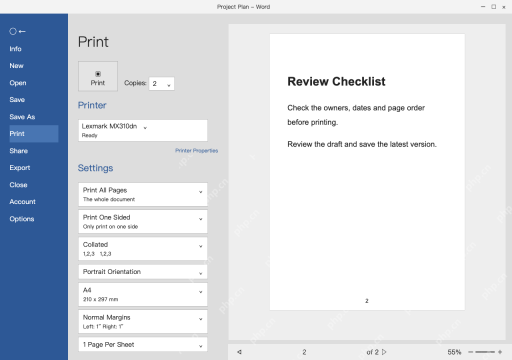Open the Printer Properties link
Image resolution: width=512 pixels, height=360 pixels.
[x=197, y=151]
